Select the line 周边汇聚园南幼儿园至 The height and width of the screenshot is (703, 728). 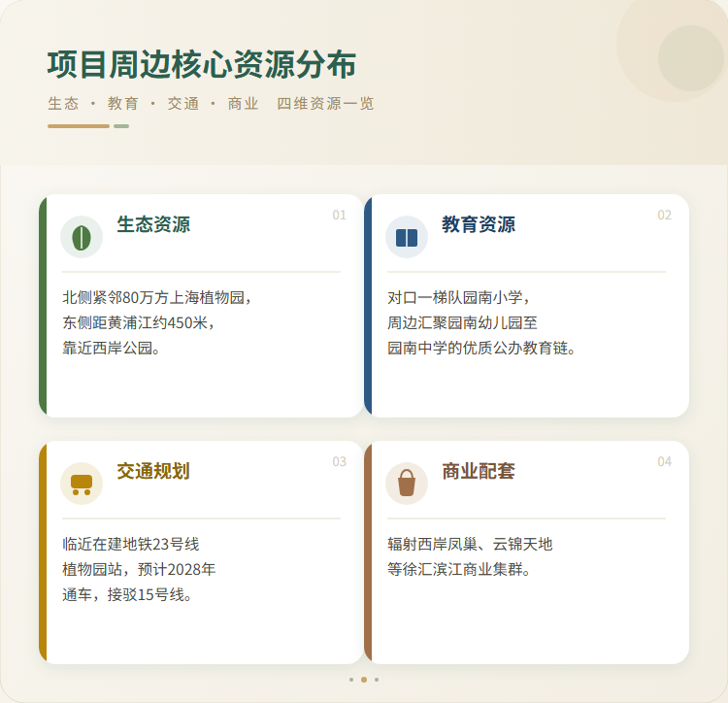coord(462,322)
